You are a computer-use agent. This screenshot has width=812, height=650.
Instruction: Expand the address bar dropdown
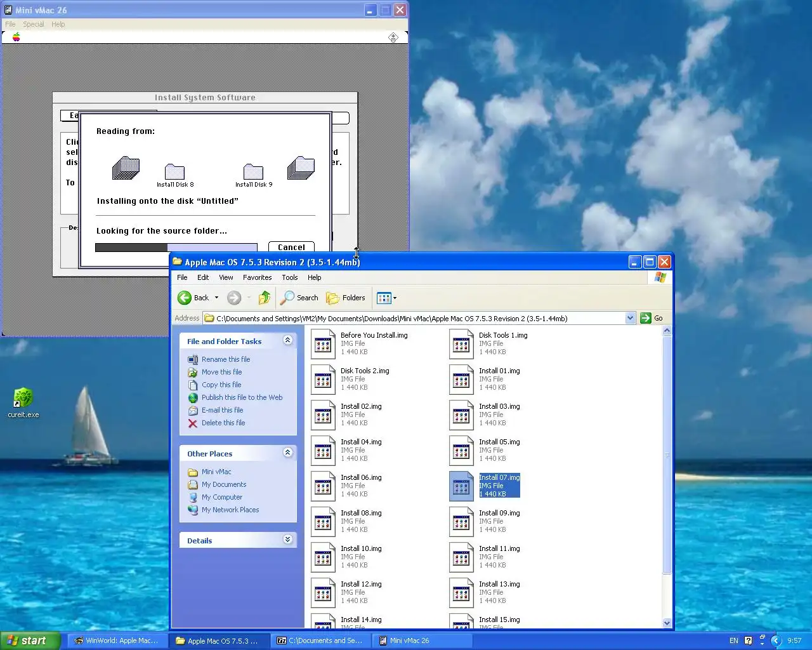coord(631,318)
